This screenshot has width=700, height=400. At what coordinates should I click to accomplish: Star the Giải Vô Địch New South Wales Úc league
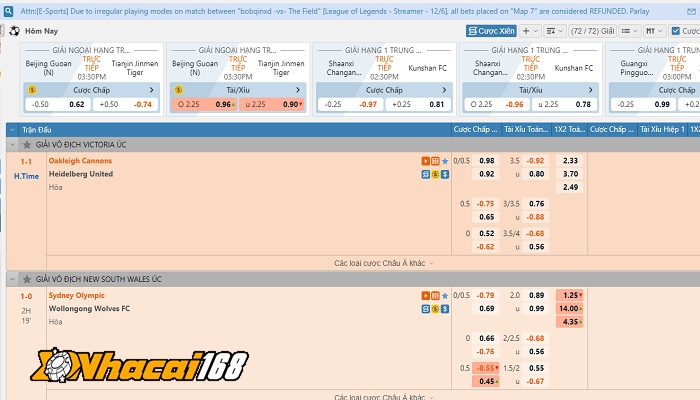[x=27, y=279]
